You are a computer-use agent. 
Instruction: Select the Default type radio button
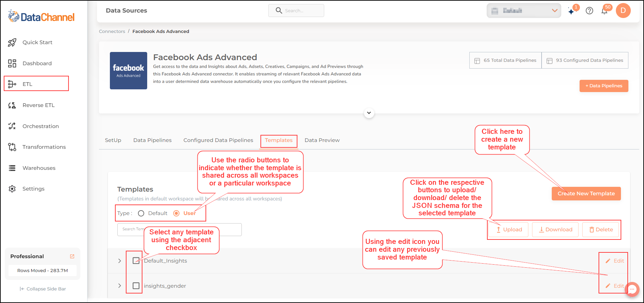pos(141,213)
